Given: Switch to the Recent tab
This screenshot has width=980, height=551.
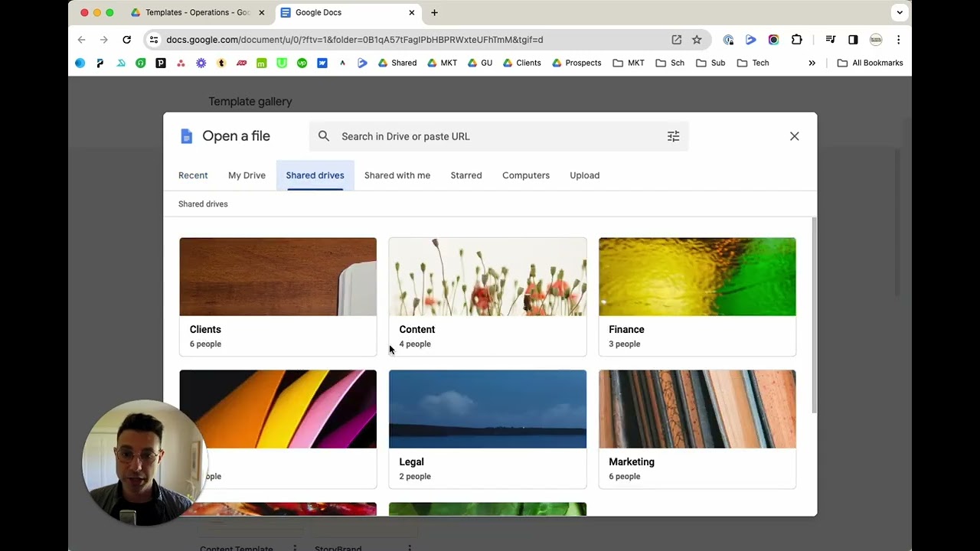Looking at the screenshot, I should pos(193,175).
